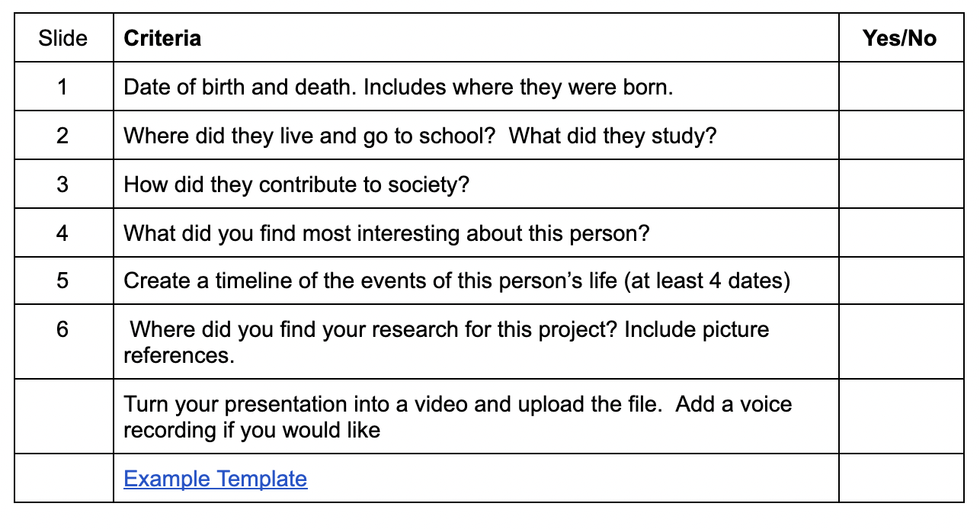Click the "Date of birth and death" criteria text

click(x=398, y=87)
